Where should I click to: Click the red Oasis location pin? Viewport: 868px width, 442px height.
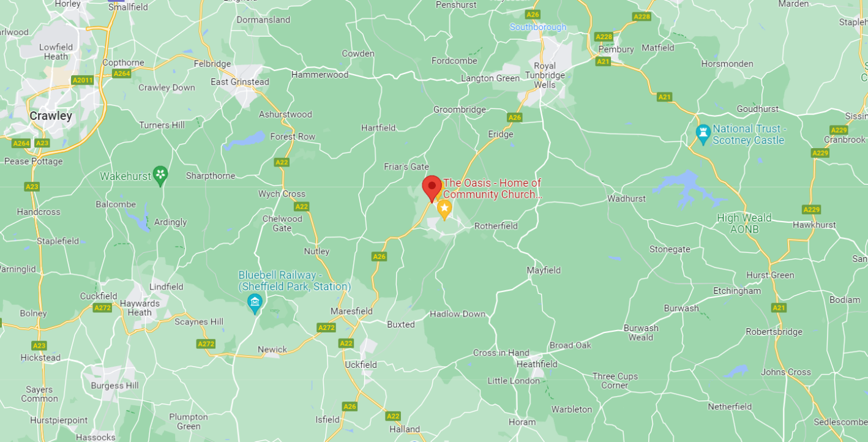[432, 188]
